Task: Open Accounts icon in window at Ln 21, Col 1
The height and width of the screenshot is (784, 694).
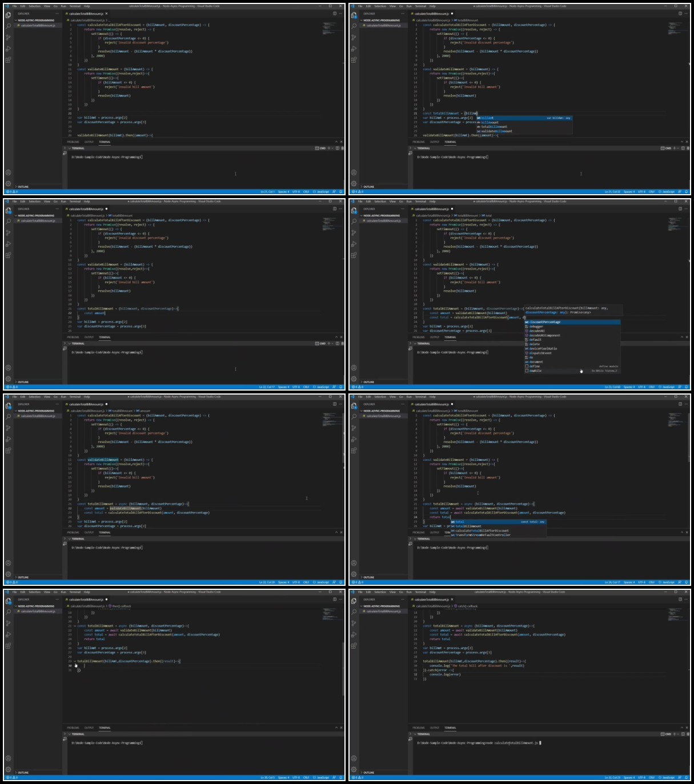Action: click(9, 172)
